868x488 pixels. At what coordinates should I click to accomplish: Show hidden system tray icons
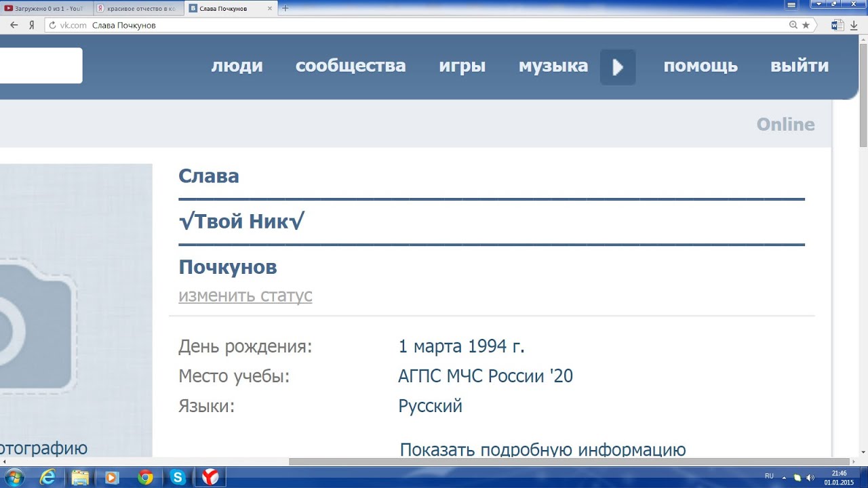[x=785, y=477]
